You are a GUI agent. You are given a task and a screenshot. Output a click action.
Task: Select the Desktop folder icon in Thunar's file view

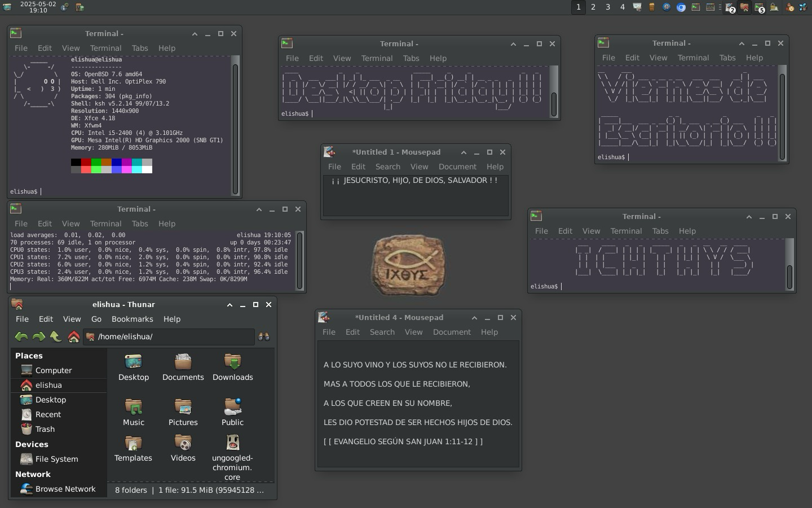click(x=134, y=367)
